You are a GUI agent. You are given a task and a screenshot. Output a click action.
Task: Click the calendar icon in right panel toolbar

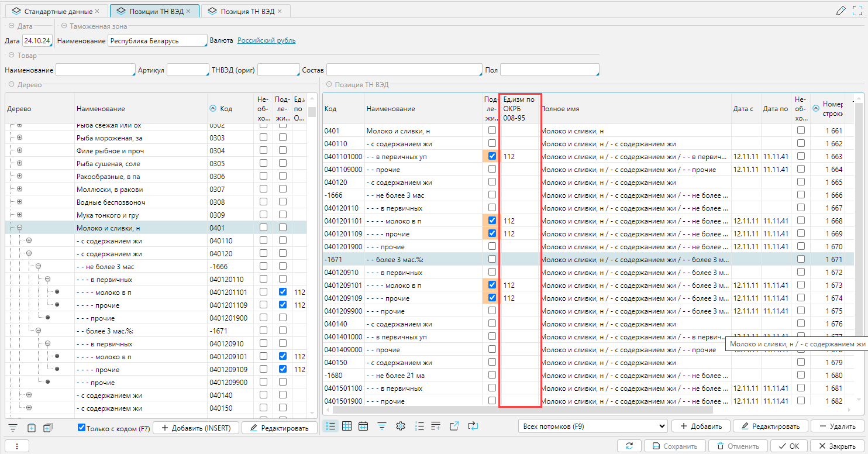point(363,426)
